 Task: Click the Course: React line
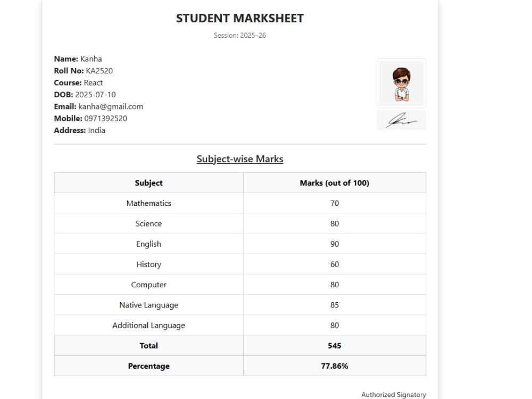pyautogui.click(x=78, y=83)
